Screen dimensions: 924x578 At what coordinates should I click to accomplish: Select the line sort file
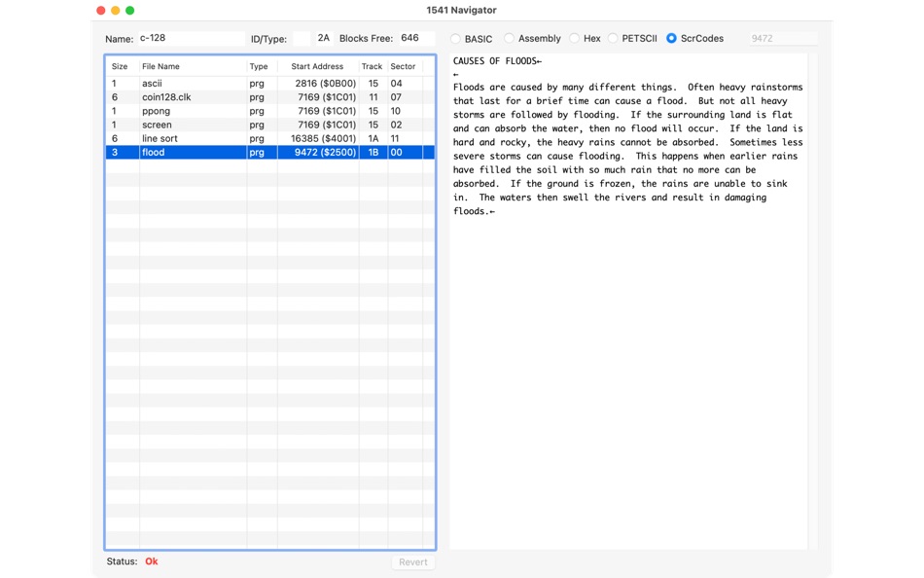pyautogui.click(x=269, y=138)
